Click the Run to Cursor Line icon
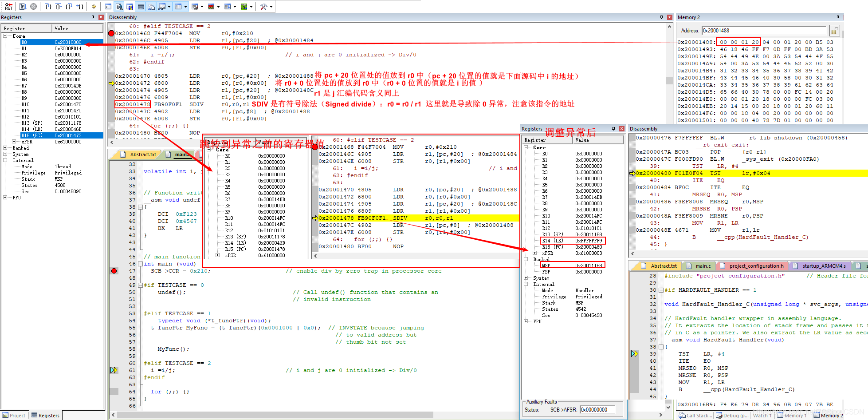Viewport: 868px width, 420px height. (80, 7)
